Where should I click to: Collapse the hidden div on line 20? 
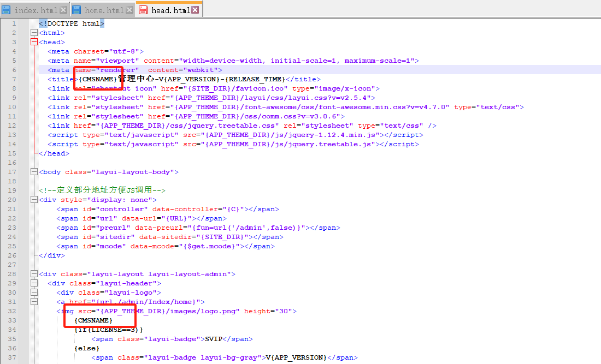(34, 200)
